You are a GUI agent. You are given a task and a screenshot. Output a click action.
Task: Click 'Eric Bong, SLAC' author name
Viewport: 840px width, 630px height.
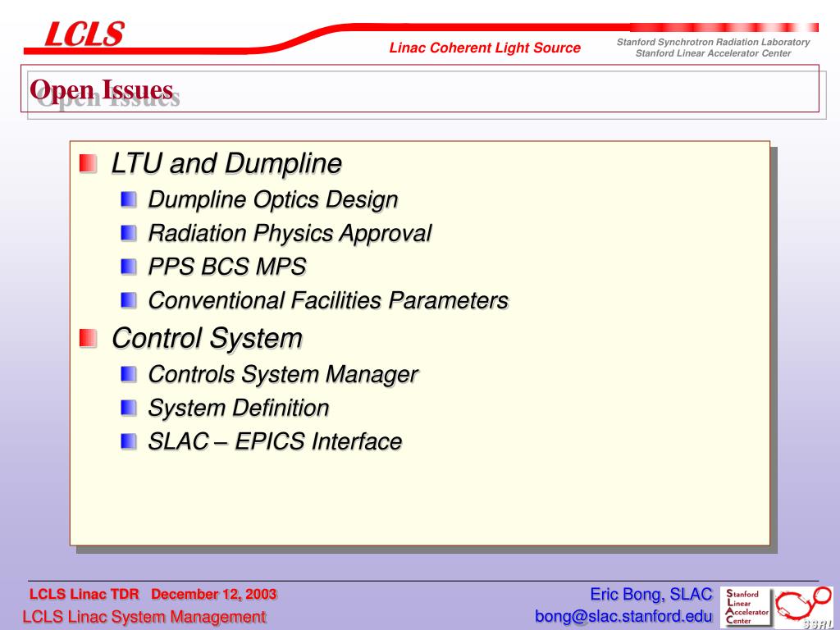(651, 594)
